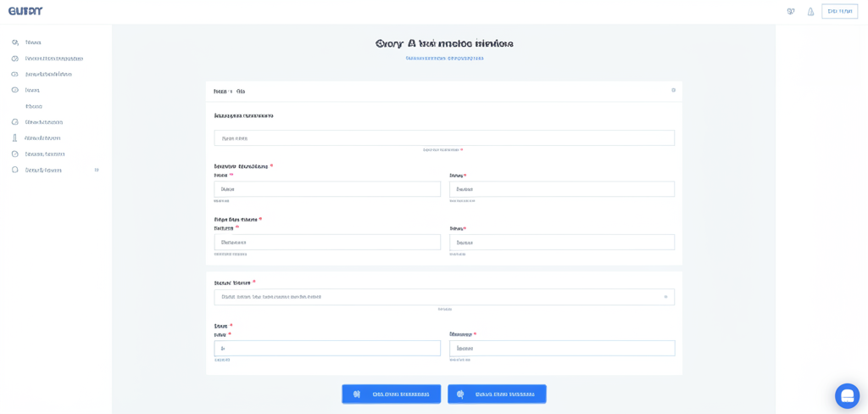Viewport: 868px width, 414px height.
Task: Click the third sidebar icon from the top
Action: click(15, 75)
